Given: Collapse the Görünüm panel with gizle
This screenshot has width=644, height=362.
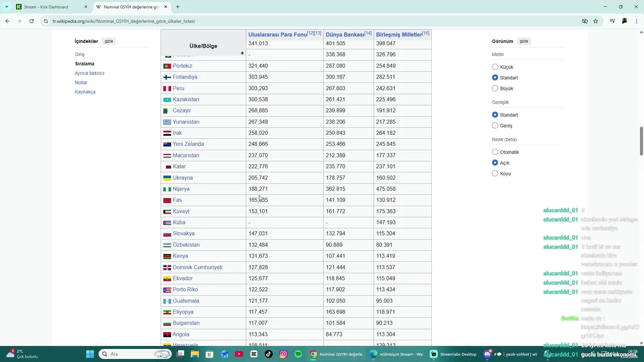Looking at the screenshot, I should coord(524,41).
